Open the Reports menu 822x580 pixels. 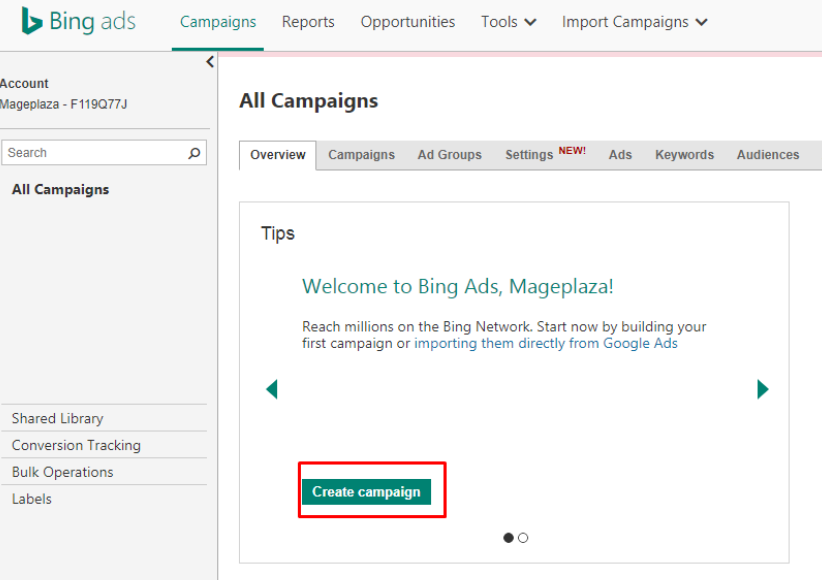pyautogui.click(x=308, y=22)
